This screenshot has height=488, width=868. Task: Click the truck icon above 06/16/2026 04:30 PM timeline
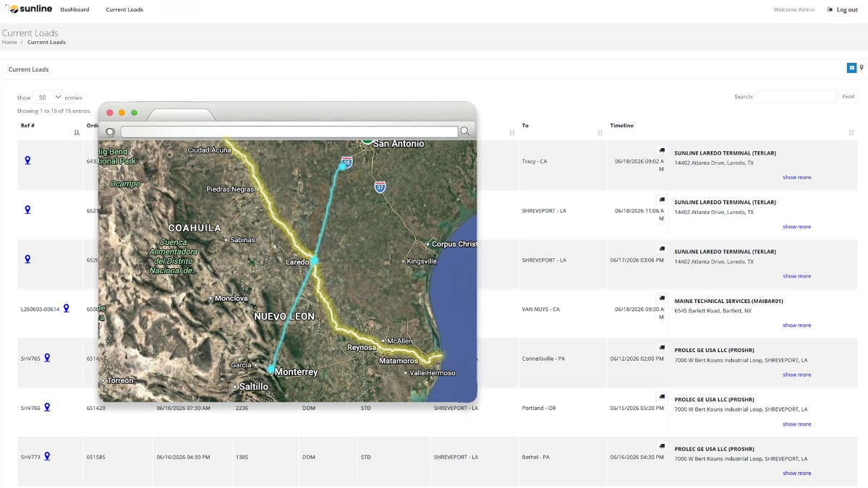[661, 446]
